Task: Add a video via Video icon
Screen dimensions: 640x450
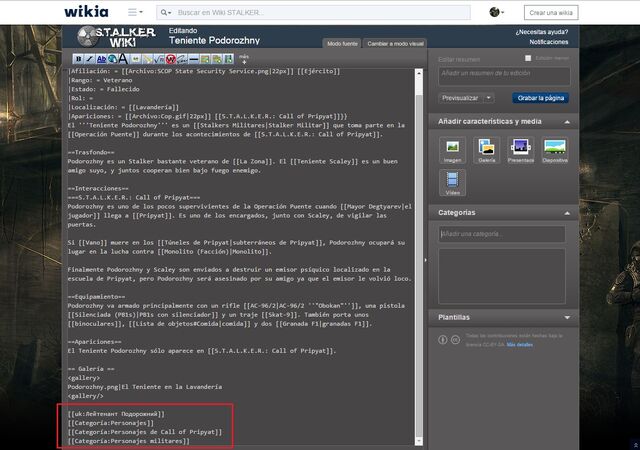Action: pos(452,183)
